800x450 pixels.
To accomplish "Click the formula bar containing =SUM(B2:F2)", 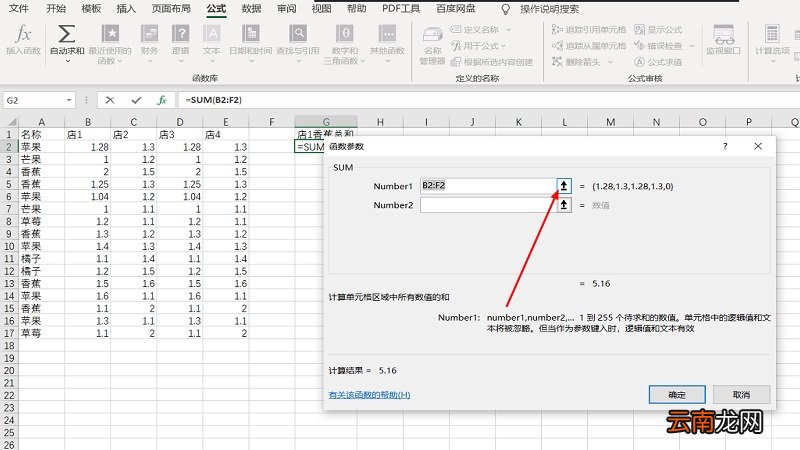I will (x=489, y=100).
